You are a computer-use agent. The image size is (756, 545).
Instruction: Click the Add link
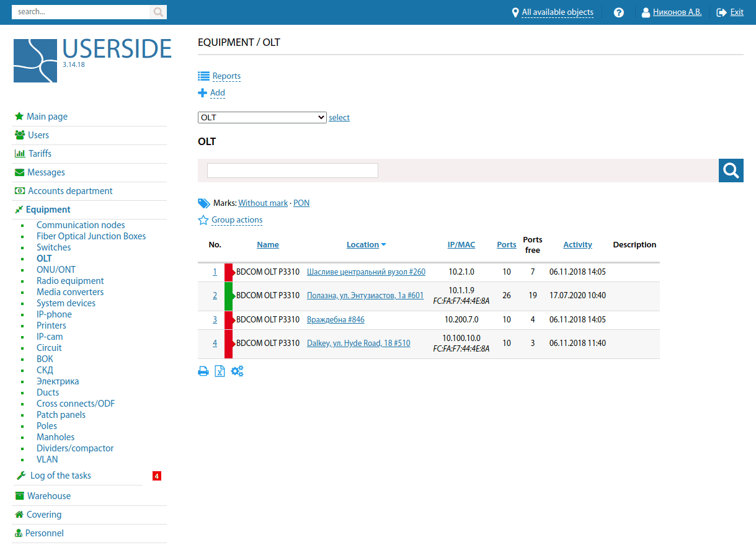pos(217,93)
